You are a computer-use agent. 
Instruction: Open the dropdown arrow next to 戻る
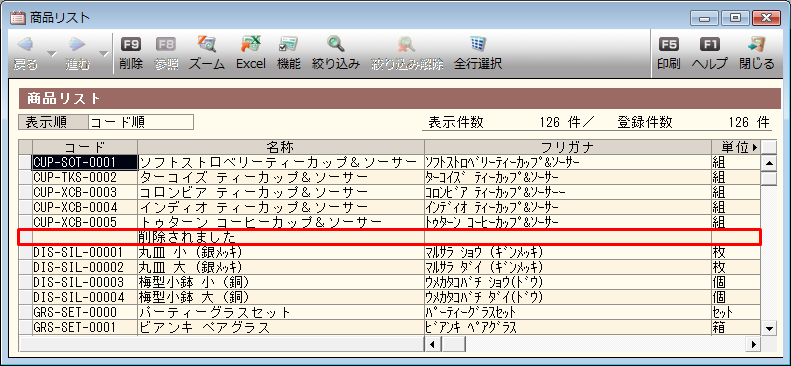[51, 53]
